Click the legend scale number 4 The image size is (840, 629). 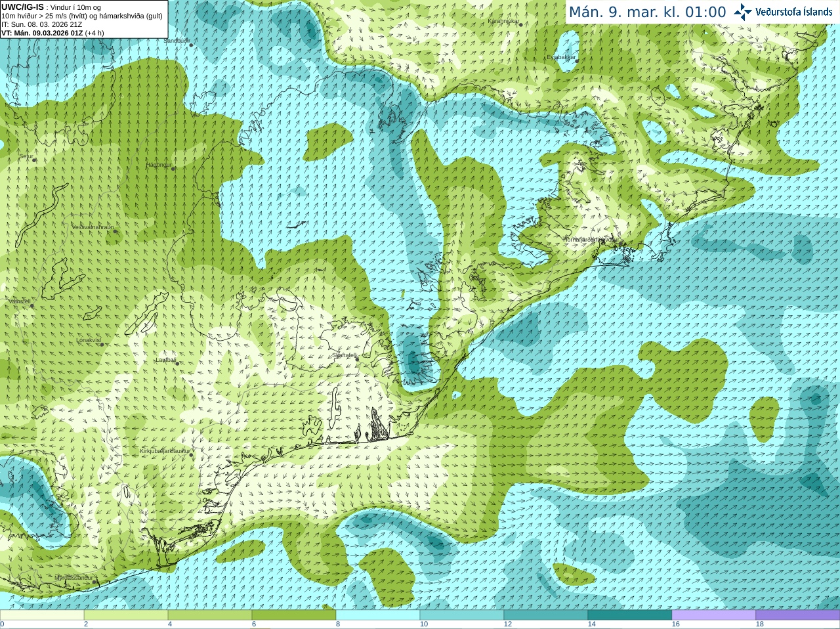point(170,624)
